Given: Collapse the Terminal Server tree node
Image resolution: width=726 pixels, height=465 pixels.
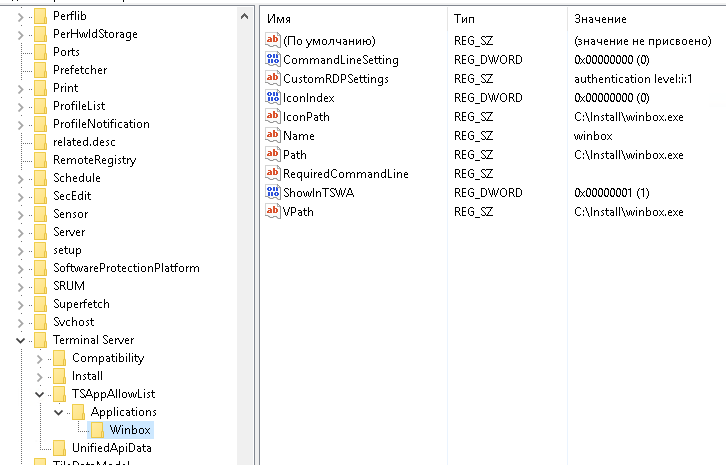Looking at the screenshot, I should (x=21, y=340).
